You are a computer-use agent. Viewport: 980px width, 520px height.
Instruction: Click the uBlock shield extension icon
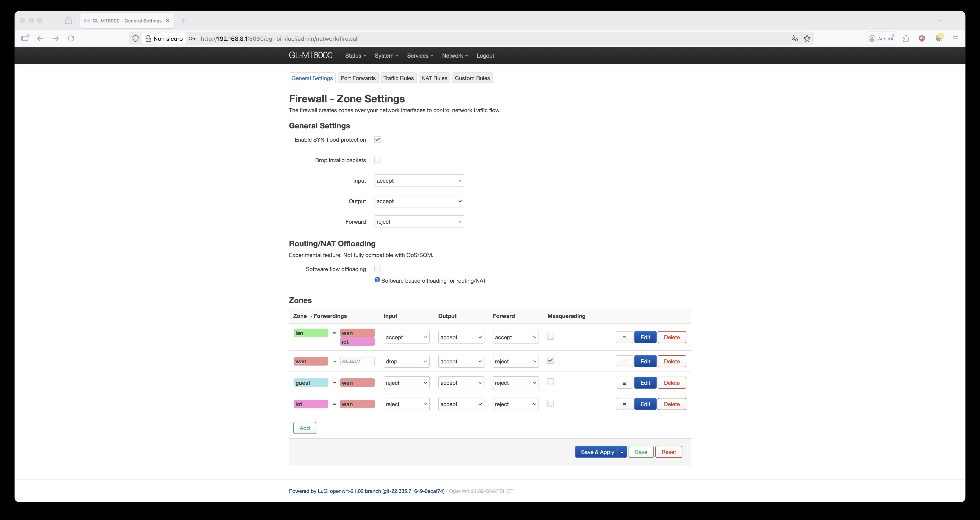922,38
